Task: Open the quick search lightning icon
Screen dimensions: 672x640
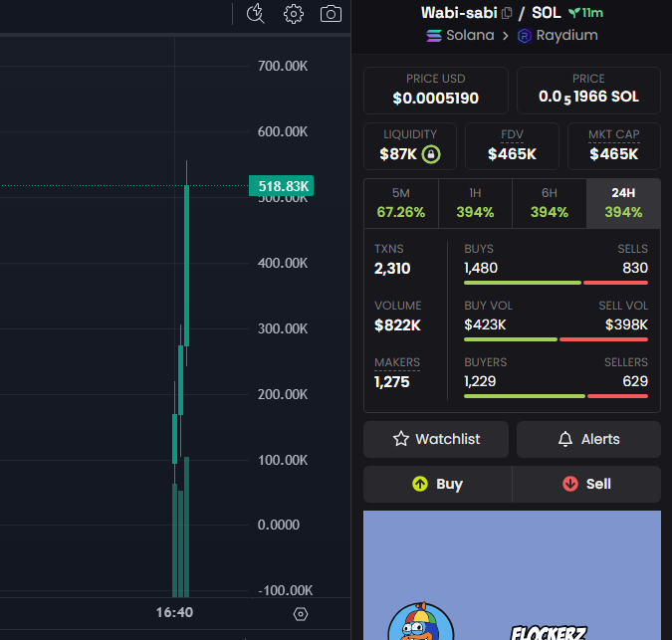Action: tap(256, 14)
